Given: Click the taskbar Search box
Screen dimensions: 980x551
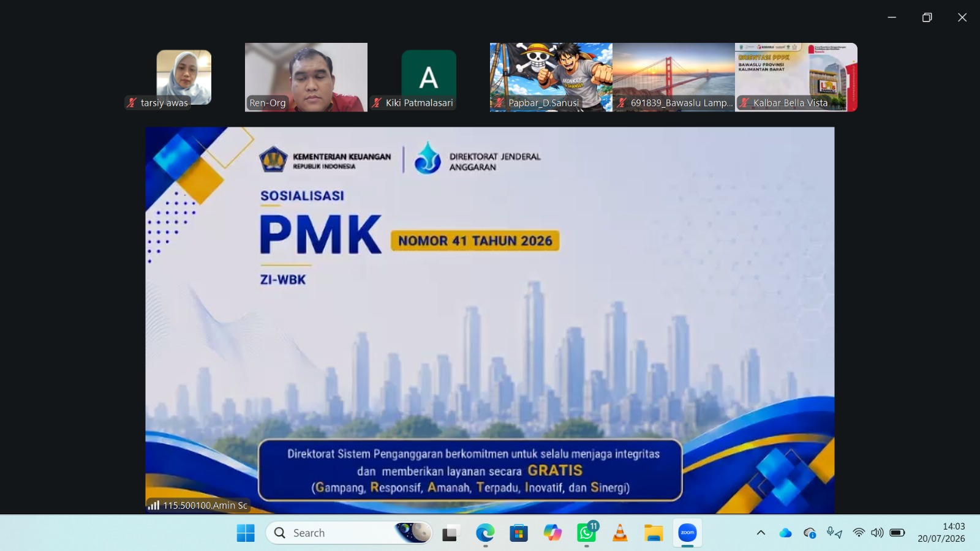Looking at the screenshot, I should coord(349,533).
